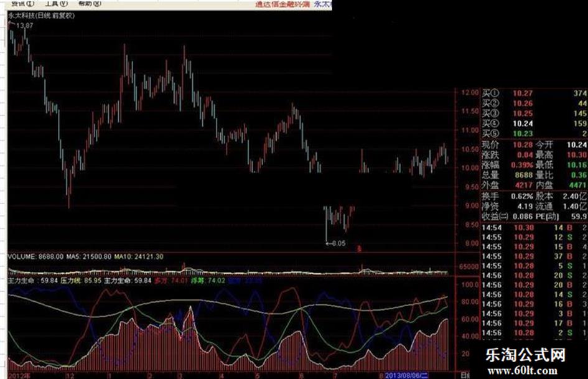Viewport: 588px width, 379px height.
Task: Click the 永太科技(日线 前复权) chart title
Action: 41,16
